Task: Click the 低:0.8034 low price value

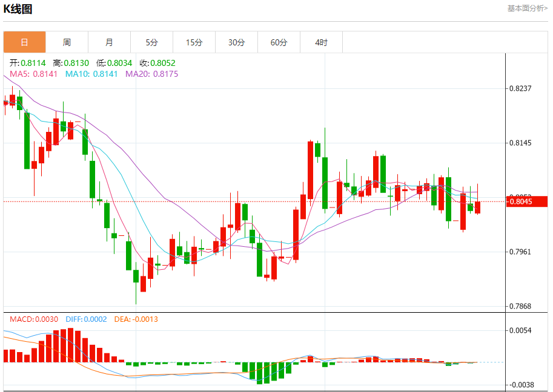Action: [x=114, y=63]
